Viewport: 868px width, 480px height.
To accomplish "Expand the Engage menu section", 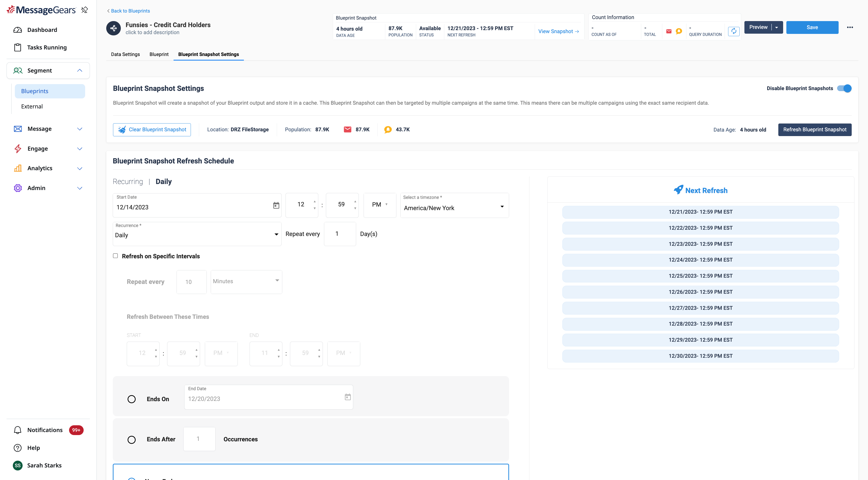I will (x=80, y=149).
